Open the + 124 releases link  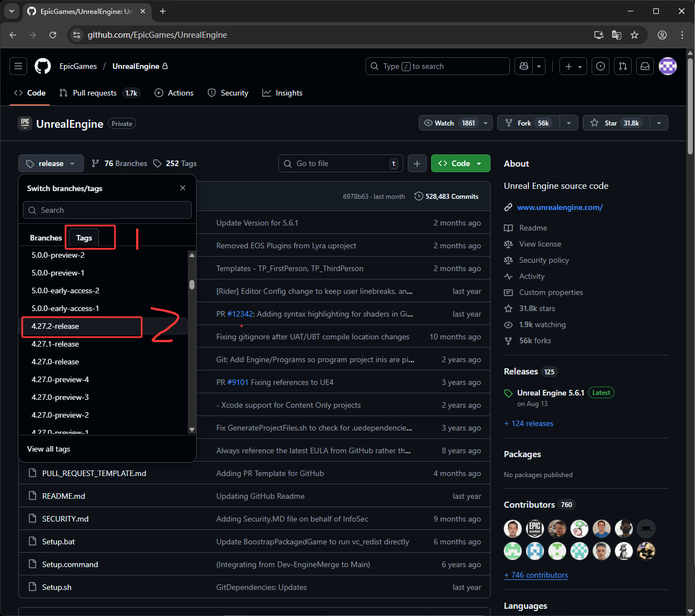[x=529, y=423]
